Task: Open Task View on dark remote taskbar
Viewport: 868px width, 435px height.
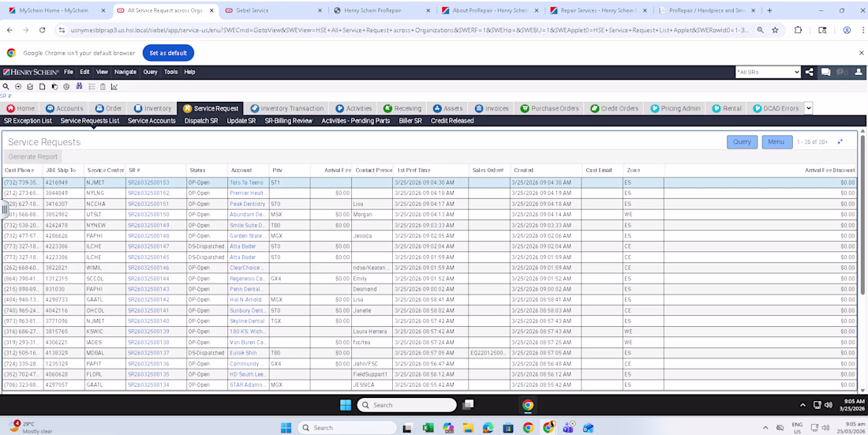Action: [468, 405]
